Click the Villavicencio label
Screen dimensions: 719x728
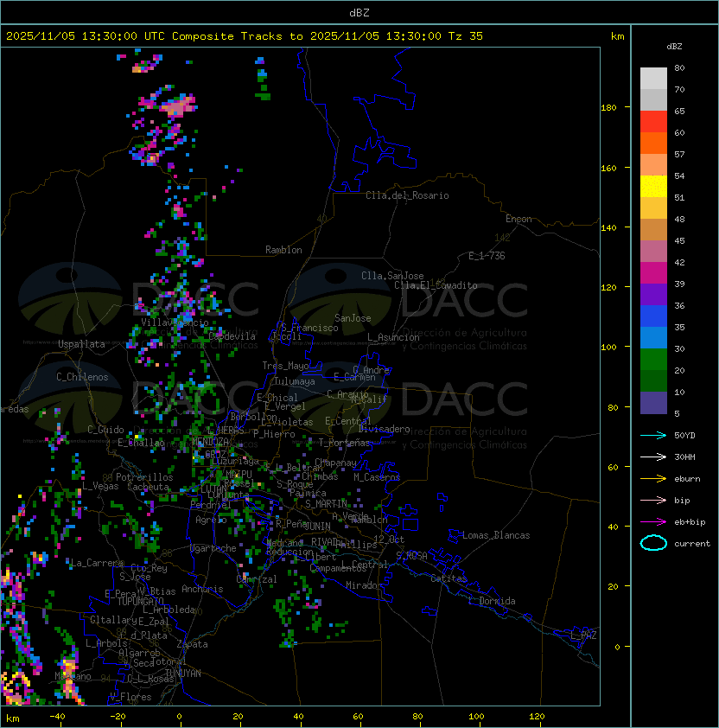click(175, 322)
